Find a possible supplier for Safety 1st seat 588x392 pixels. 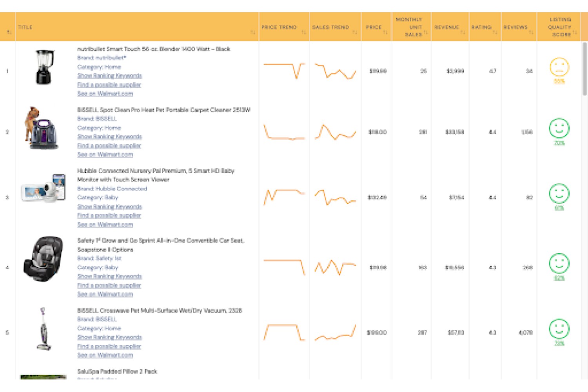click(109, 285)
